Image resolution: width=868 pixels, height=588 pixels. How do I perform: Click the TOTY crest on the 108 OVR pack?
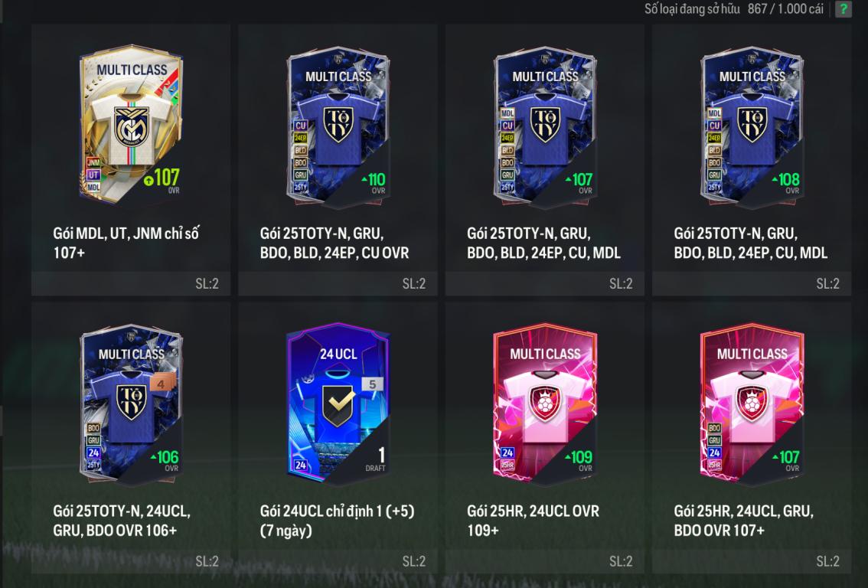[752, 124]
